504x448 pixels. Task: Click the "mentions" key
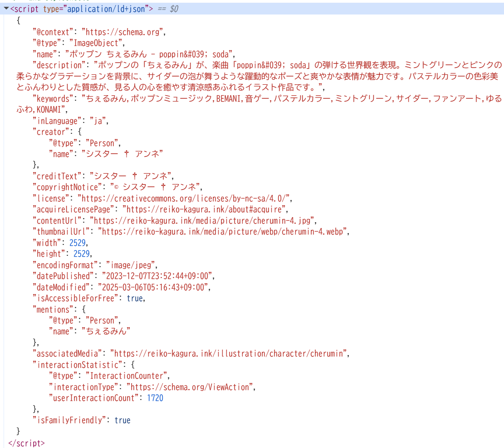[53, 310]
